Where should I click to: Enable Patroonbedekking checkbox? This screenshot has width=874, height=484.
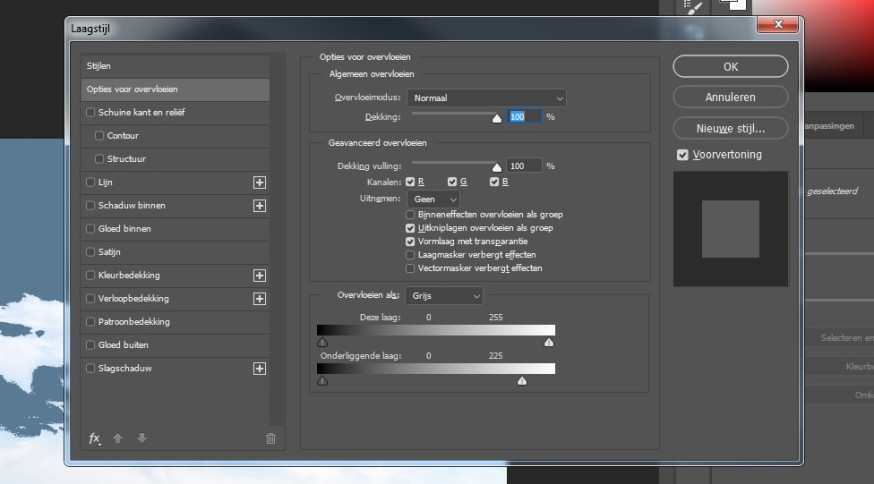click(90, 322)
